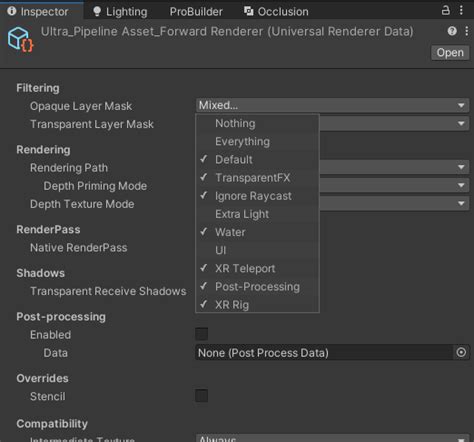This screenshot has width=474, height=442.
Task: Select Everything in the layer mask list
Action: pos(257,141)
